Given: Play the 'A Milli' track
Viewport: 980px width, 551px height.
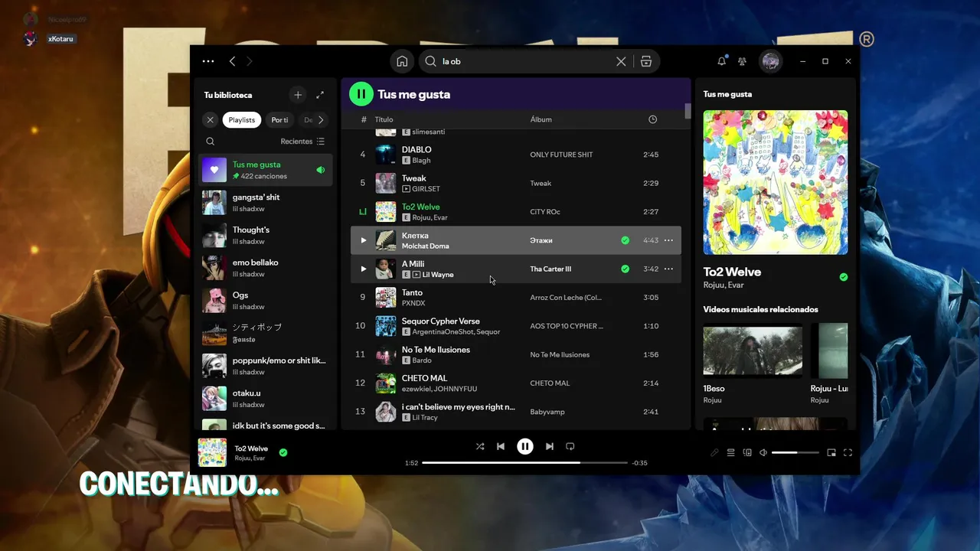Looking at the screenshot, I should point(364,269).
